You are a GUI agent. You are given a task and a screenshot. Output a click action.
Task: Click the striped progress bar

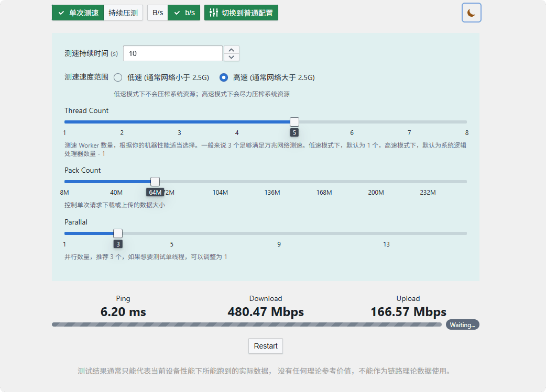pyautogui.click(x=246, y=324)
